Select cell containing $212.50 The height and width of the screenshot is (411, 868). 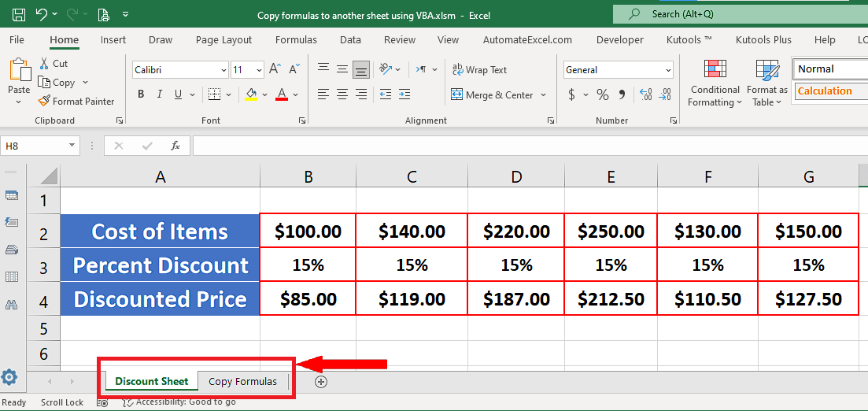tap(611, 299)
